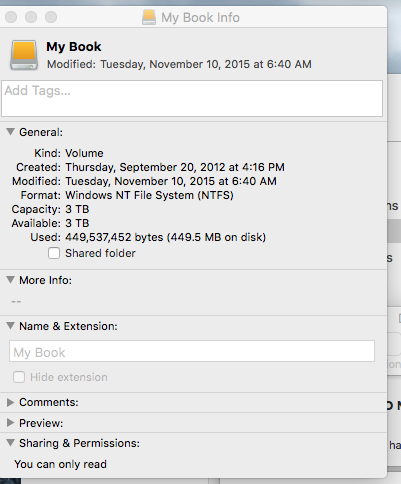Click the small drive icon in title bar
401x484 pixels.
pyautogui.click(x=149, y=17)
